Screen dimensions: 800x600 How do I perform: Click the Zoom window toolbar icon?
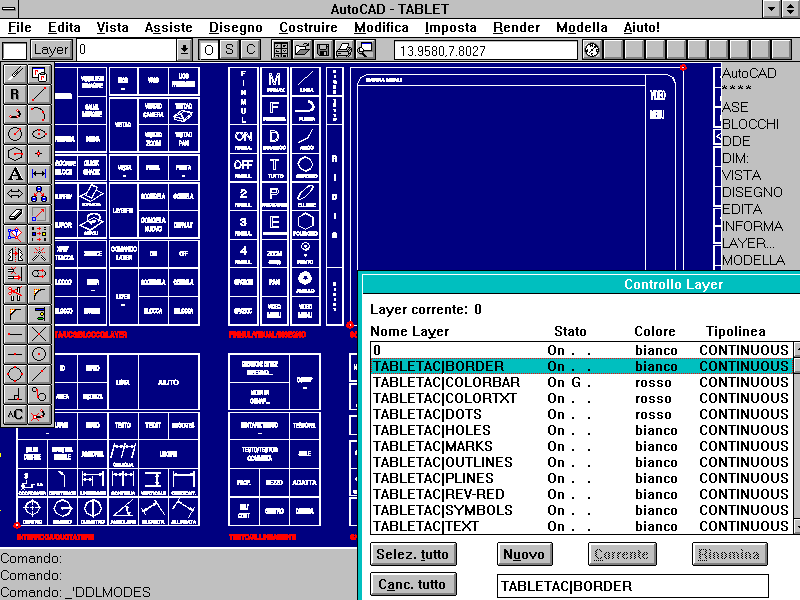pos(365,50)
